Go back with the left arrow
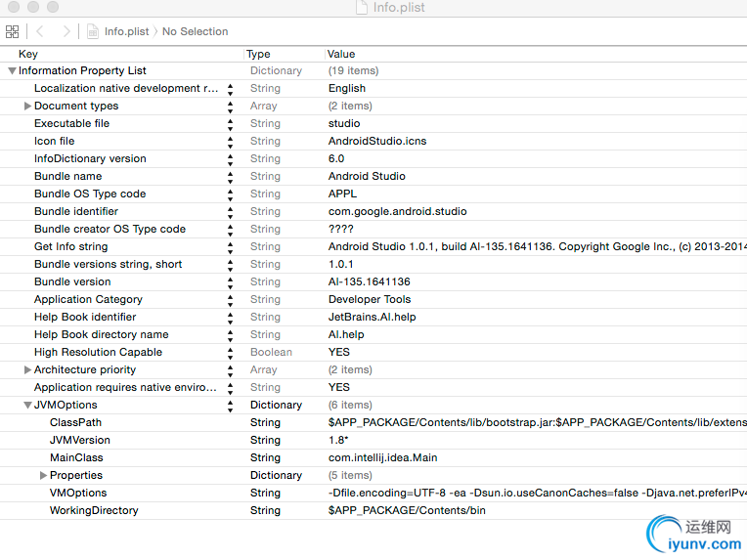 (41, 31)
